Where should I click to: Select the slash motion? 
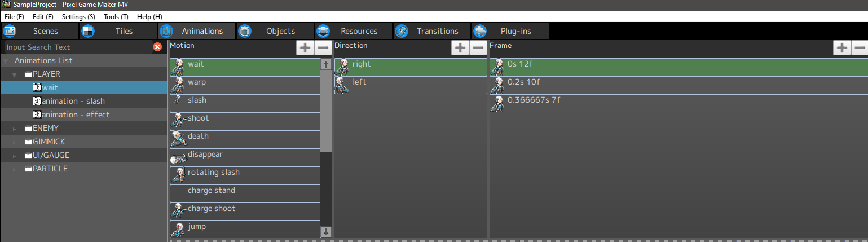point(245,103)
